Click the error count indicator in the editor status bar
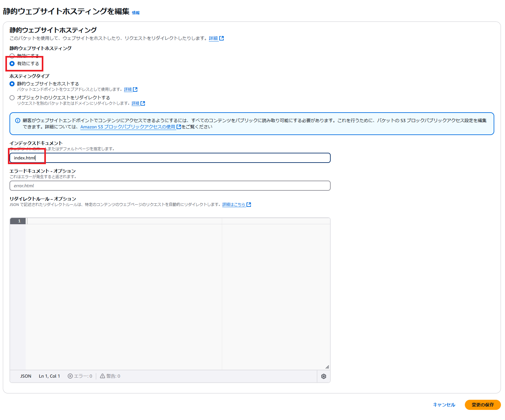This screenshot has width=505, height=420. tap(80, 376)
